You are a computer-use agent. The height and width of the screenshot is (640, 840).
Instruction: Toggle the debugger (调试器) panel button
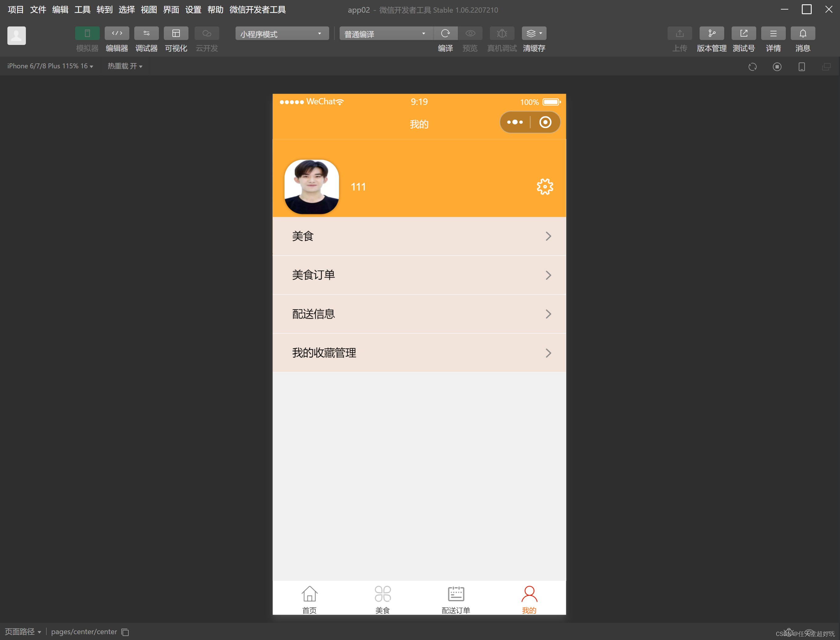pos(146,34)
